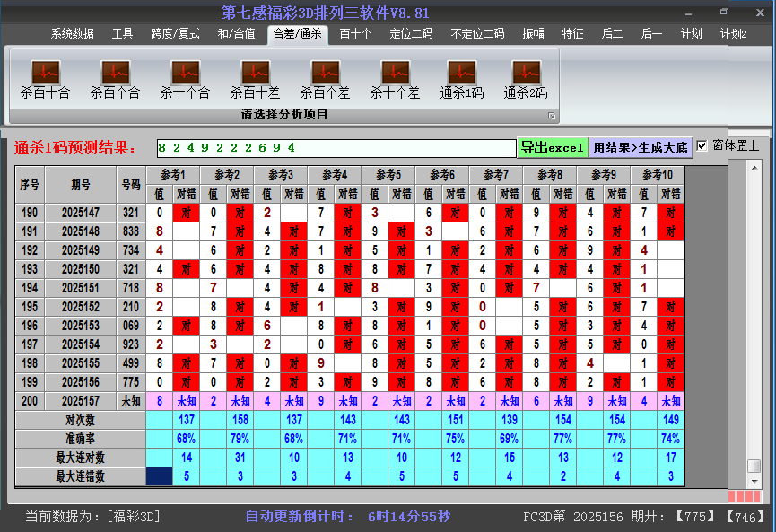Open the 系统数据 menu tab
The width and height of the screenshot is (776, 532).
point(73,34)
